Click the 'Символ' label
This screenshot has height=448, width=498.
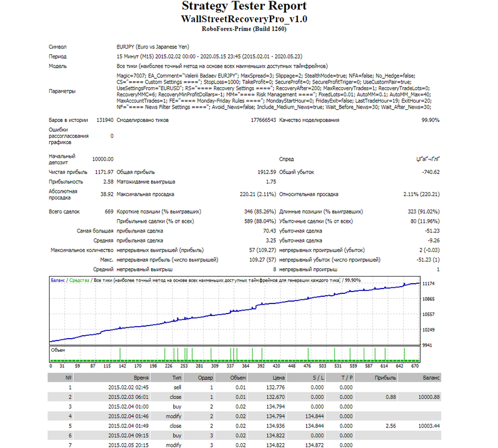tap(57, 47)
